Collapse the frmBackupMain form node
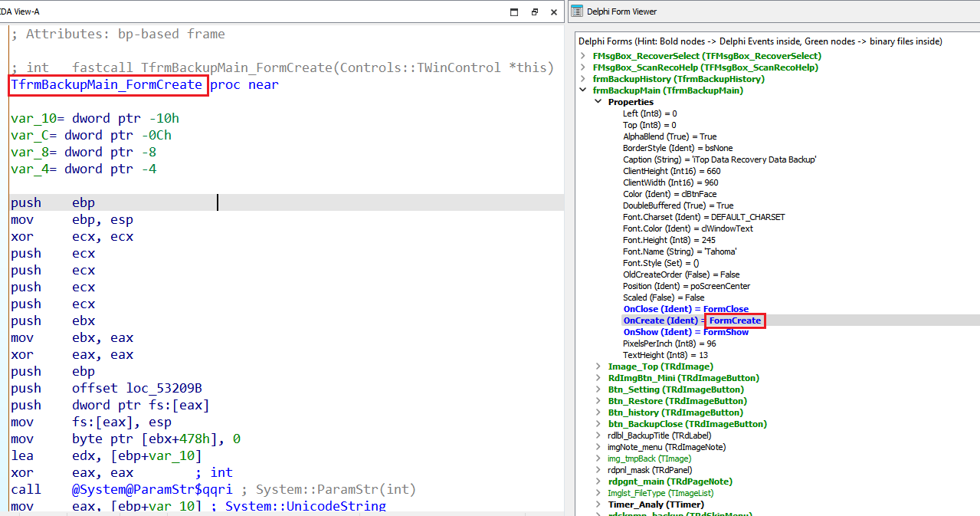Screen dimensions: 980x516 coord(584,90)
